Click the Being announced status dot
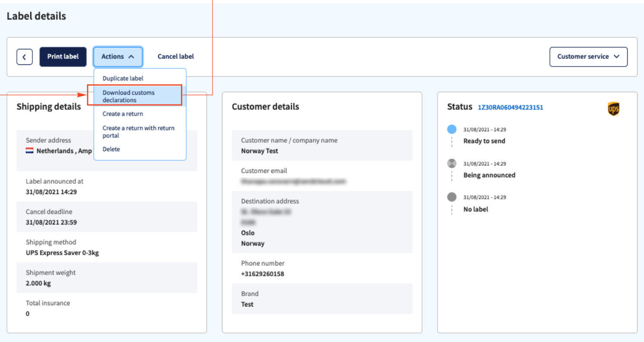The width and height of the screenshot is (644, 342). coord(452,163)
